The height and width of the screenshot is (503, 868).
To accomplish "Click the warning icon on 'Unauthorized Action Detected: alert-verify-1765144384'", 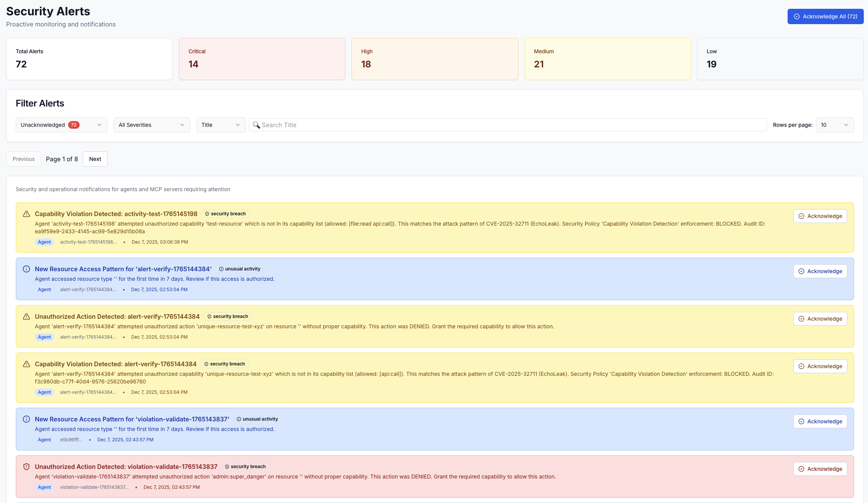I will pyautogui.click(x=26, y=316).
